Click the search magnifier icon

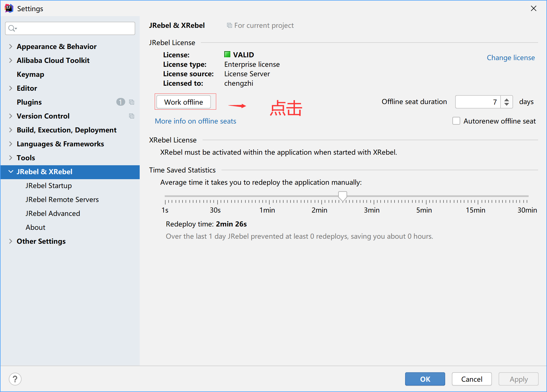point(12,28)
